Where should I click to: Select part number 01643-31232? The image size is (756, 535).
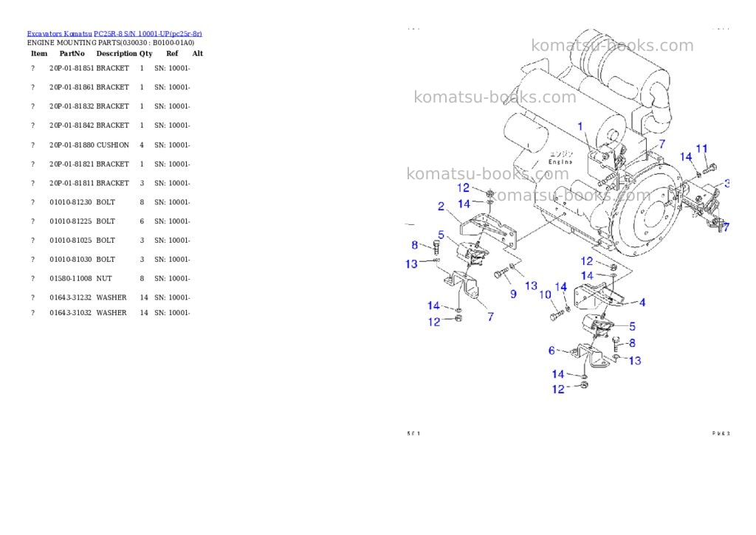point(71,297)
